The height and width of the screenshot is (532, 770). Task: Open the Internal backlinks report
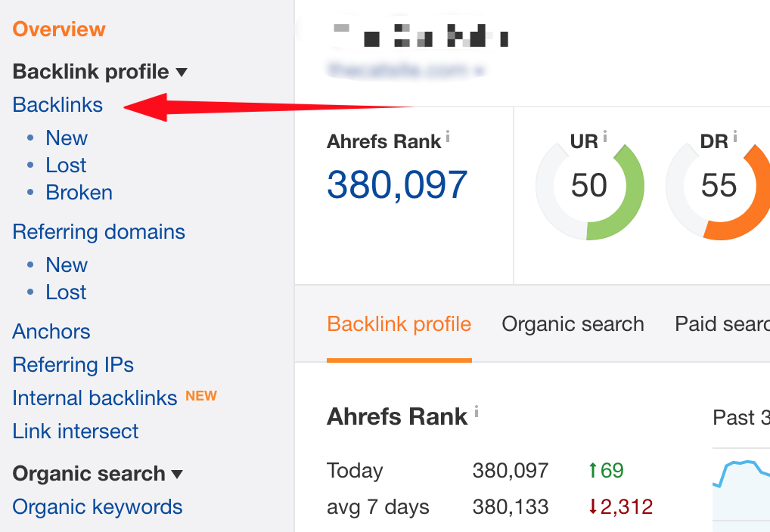[95, 398]
